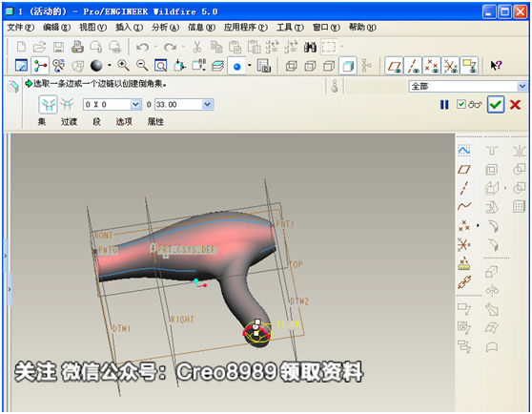The width and height of the screenshot is (532, 414).
Task: Toggle coordinate systems display
Action: pyautogui.click(x=451, y=66)
